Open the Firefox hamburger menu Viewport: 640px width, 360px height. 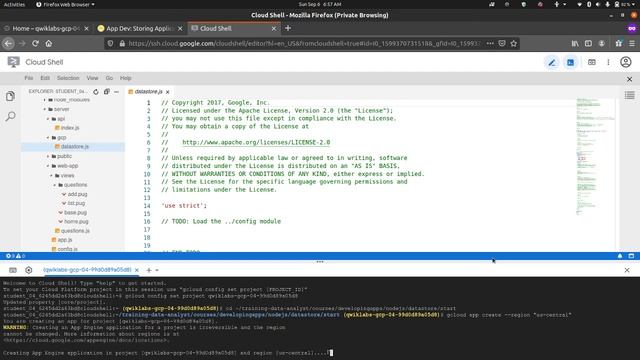631,43
